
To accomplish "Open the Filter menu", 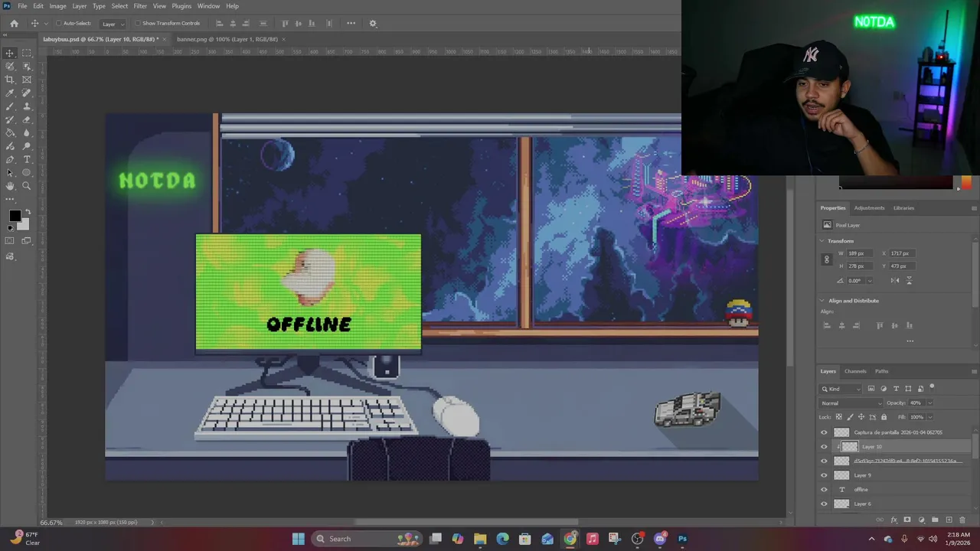I will pyautogui.click(x=140, y=6).
